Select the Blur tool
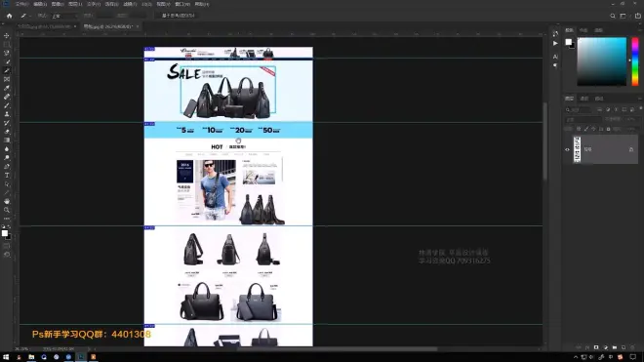The image size is (644, 362). pyautogui.click(x=7, y=148)
